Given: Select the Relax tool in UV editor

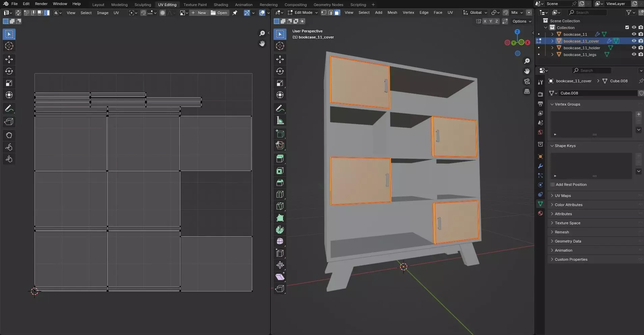Looking at the screenshot, I should coord(9,147).
